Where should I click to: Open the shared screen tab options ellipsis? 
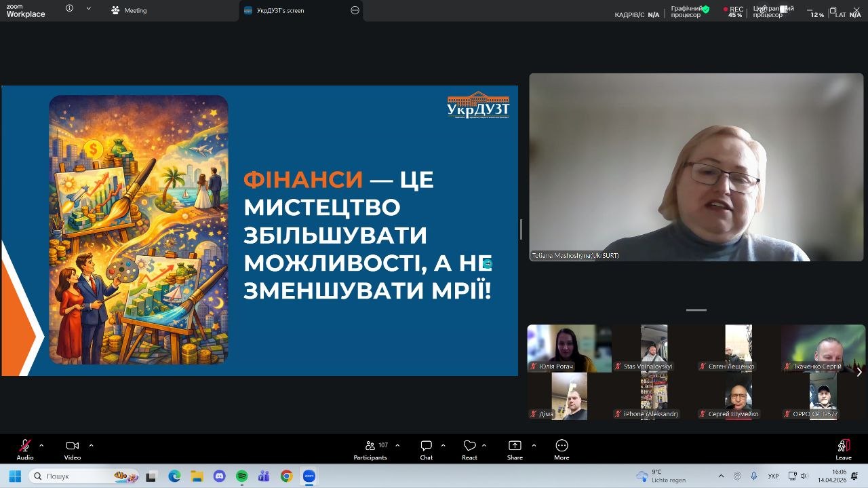pyautogui.click(x=355, y=10)
